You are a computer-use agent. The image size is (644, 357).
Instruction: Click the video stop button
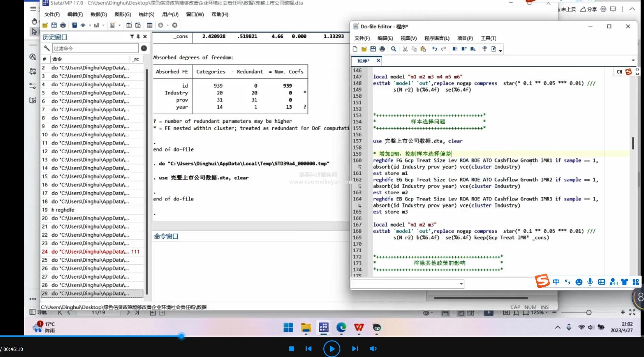point(292,349)
